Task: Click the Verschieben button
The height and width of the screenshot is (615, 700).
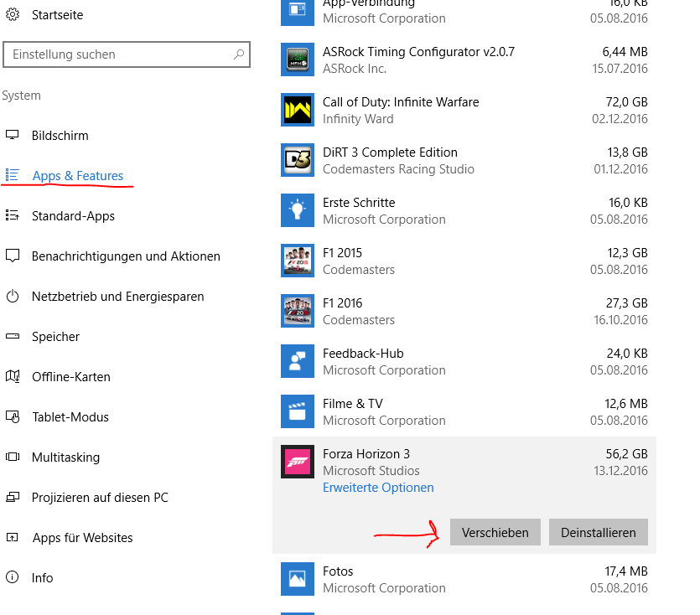Action: click(x=495, y=532)
